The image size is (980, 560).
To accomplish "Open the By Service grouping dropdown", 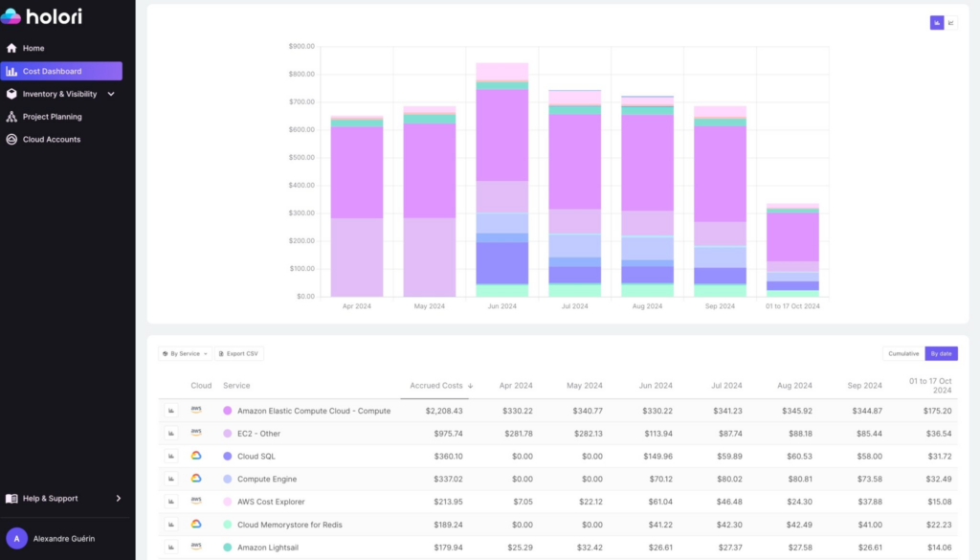I will coord(184,353).
